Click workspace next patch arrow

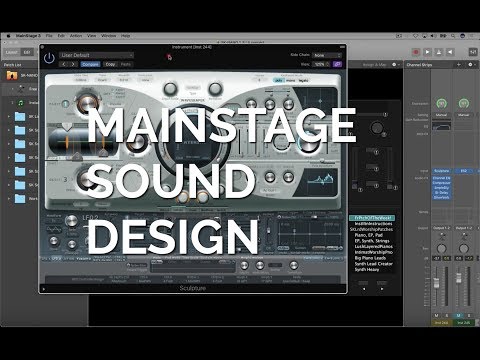coord(382,289)
